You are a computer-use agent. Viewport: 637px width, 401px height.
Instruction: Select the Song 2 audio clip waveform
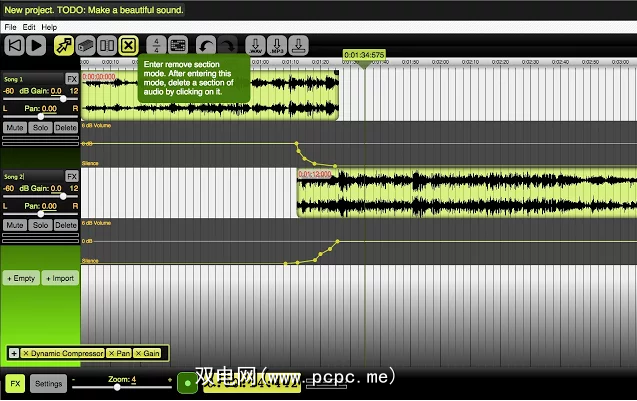point(467,193)
